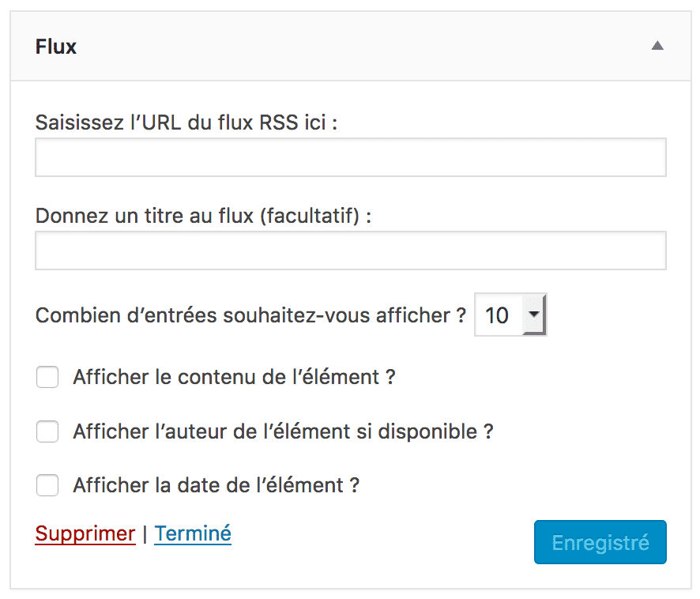Click the 'Afficher l'auteur de l'élément si disponible ?' text
The height and width of the screenshot is (599, 700).
pos(283,431)
